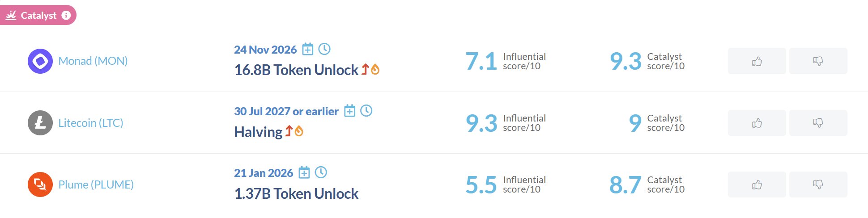
Task: Open the Monad (MON) coin page
Action: [x=93, y=61]
